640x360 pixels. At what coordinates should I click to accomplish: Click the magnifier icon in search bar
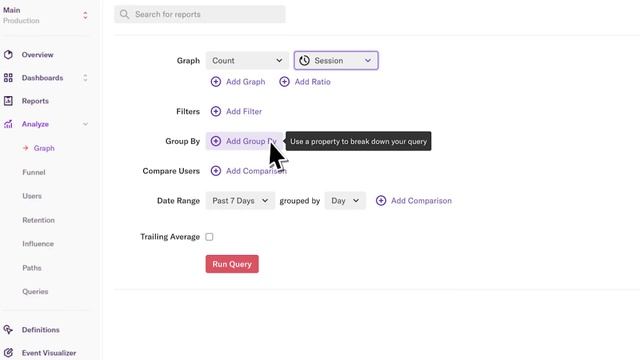[124, 14]
